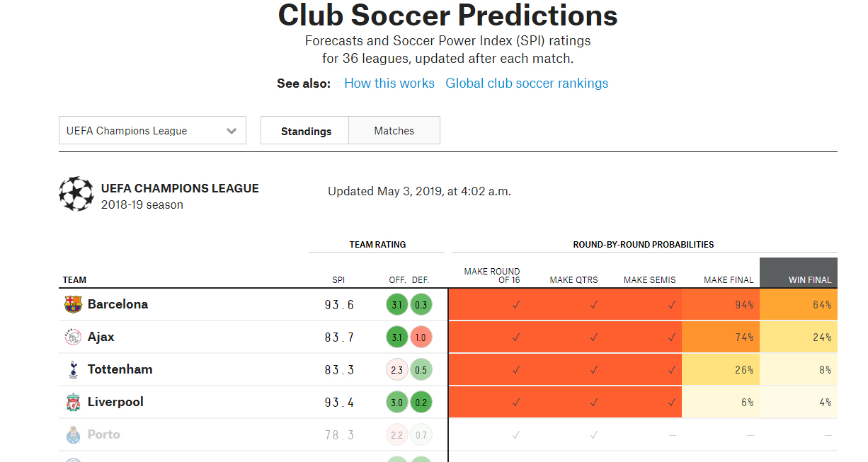Sort by the SPI column header
Image resolution: width=868 pixels, height=462 pixels.
pos(338,280)
